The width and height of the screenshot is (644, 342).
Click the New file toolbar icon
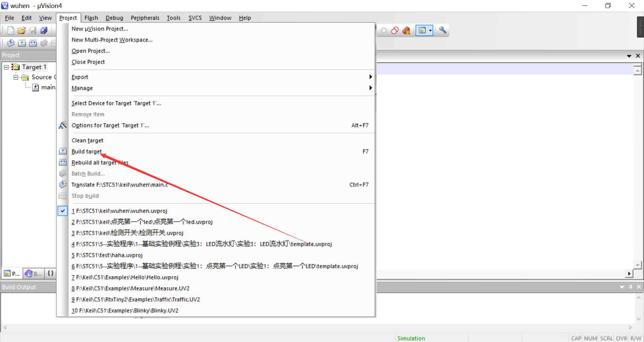(11, 31)
